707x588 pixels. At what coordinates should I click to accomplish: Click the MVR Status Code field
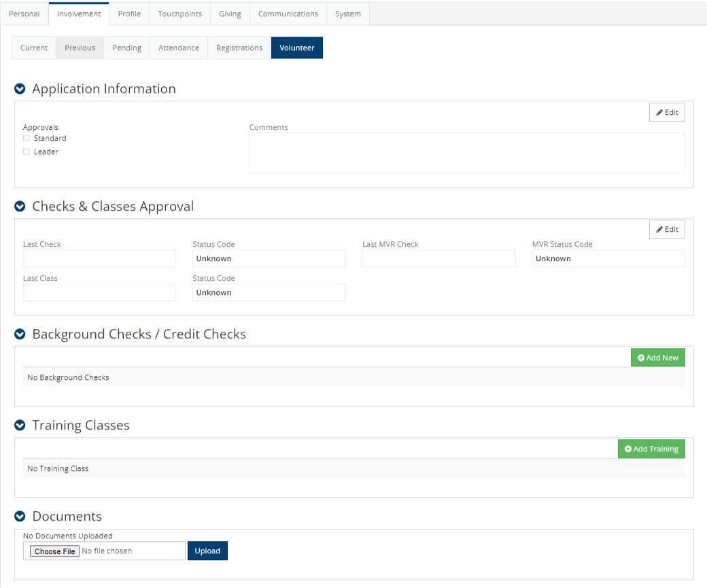[x=608, y=258]
